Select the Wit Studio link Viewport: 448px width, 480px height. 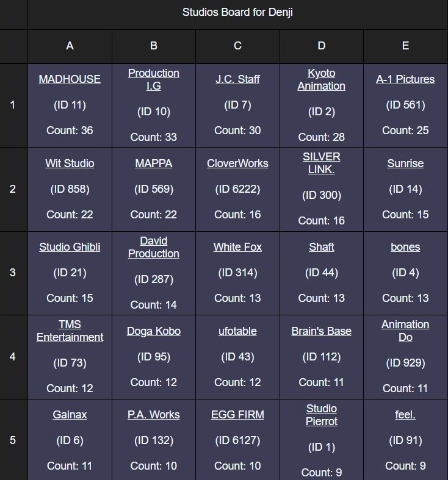pyautogui.click(x=70, y=163)
